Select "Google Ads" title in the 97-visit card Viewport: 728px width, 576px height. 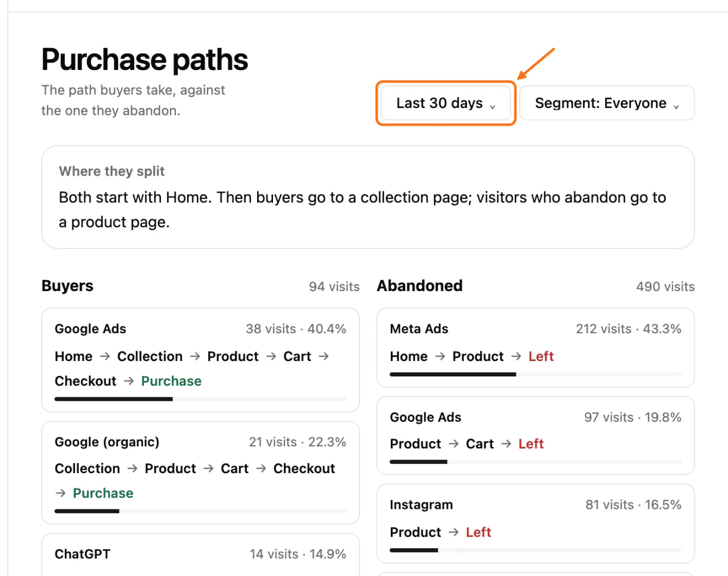[425, 417]
